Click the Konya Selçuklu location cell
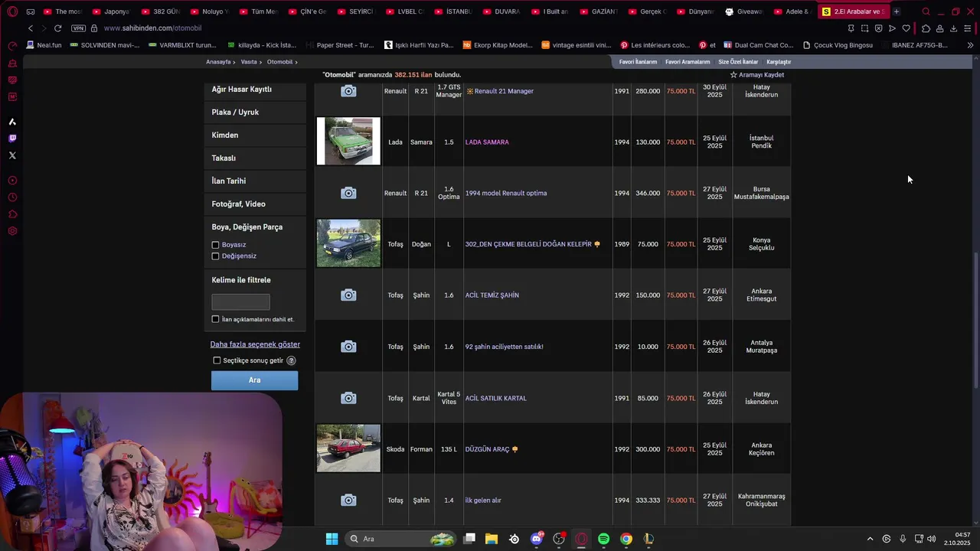 pos(761,244)
